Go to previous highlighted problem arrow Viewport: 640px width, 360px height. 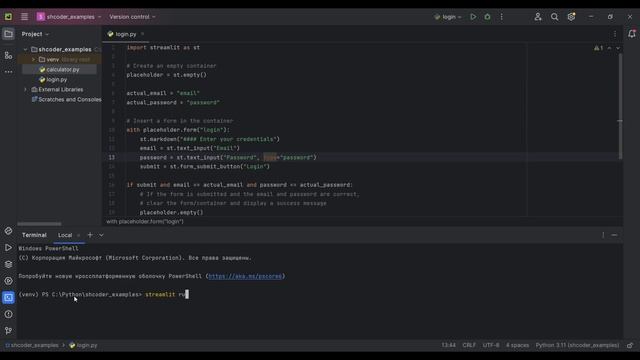click(609, 48)
